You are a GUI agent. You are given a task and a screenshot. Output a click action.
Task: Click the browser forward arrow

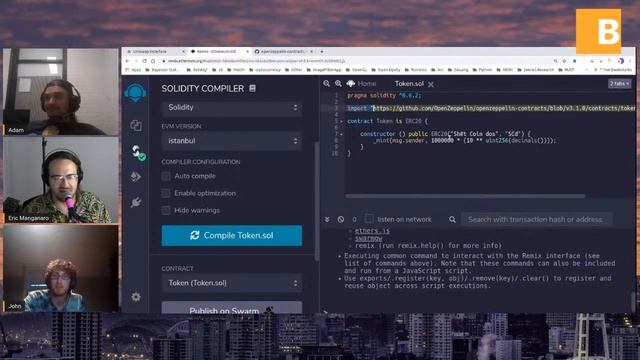136,61
